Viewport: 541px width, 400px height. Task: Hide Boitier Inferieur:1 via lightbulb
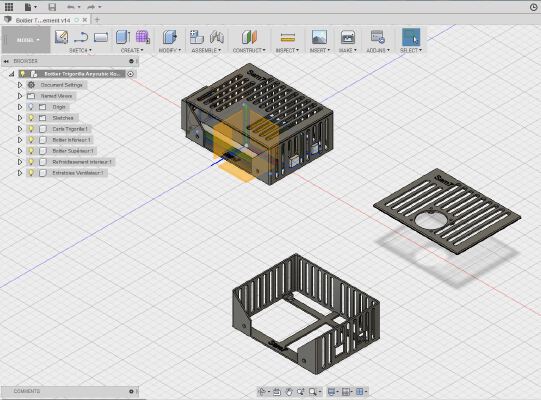[31, 140]
